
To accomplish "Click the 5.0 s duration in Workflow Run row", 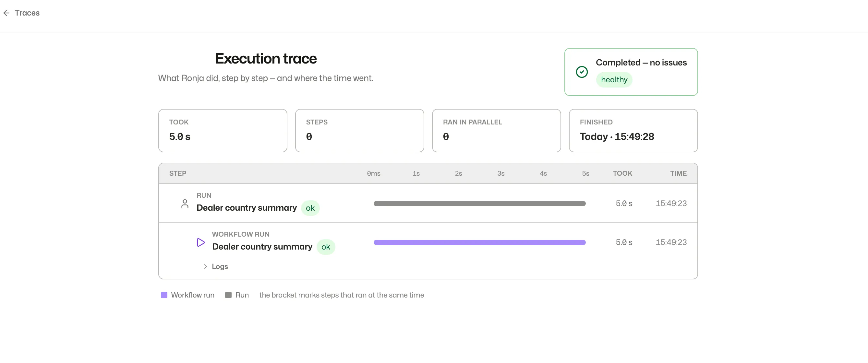I will pyautogui.click(x=624, y=242).
